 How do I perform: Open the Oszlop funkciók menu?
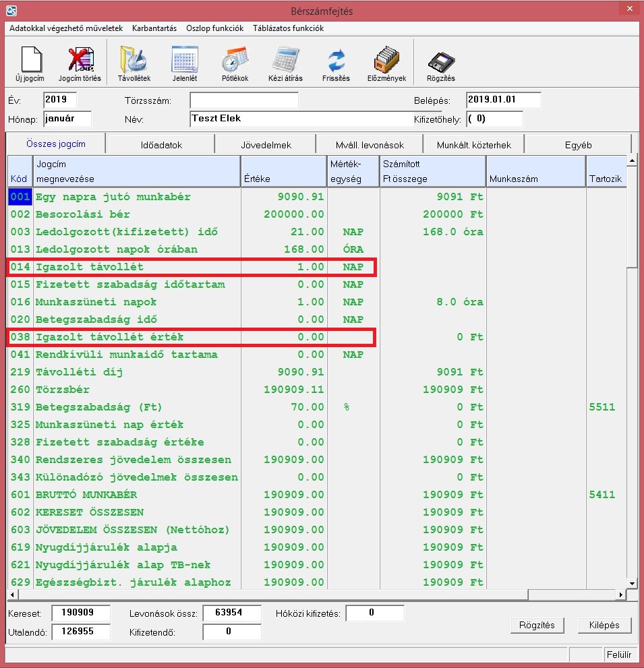click(214, 28)
